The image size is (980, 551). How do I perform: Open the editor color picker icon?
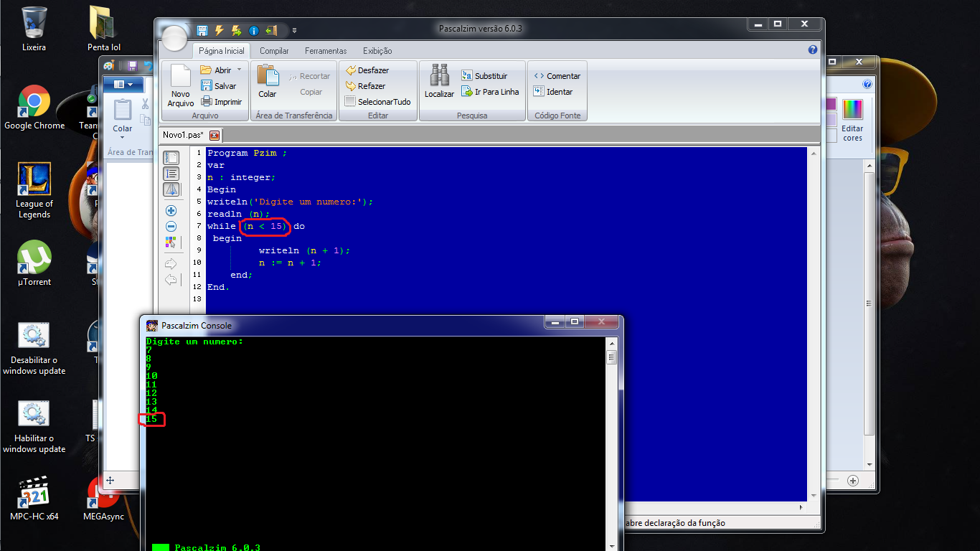point(171,242)
